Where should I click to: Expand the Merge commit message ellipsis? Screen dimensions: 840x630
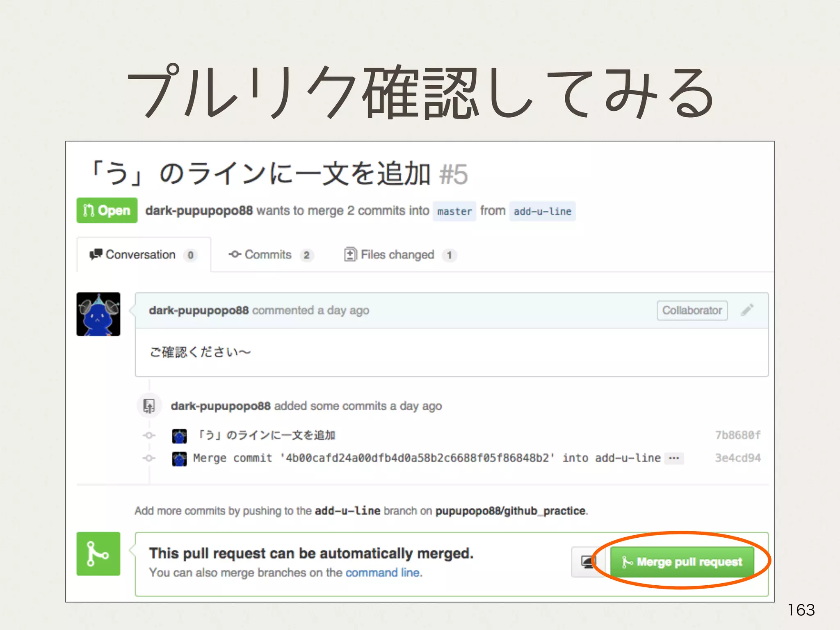(x=674, y=458)
